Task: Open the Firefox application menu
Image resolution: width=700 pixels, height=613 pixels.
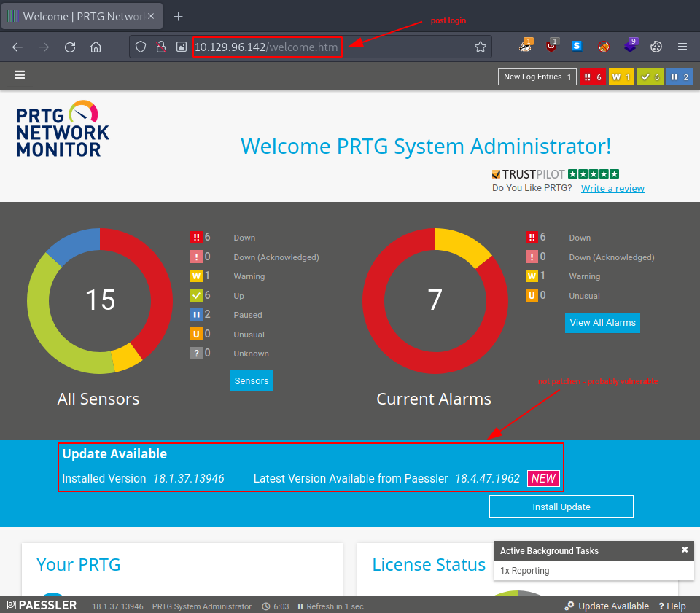Action: tap(682, 46)
